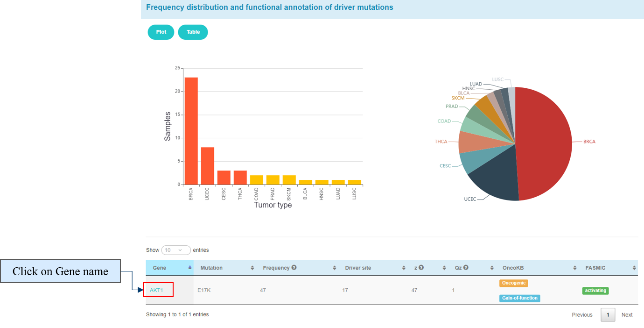
Task: Open the Show entries dropdown
Action: tap(176, 250)
